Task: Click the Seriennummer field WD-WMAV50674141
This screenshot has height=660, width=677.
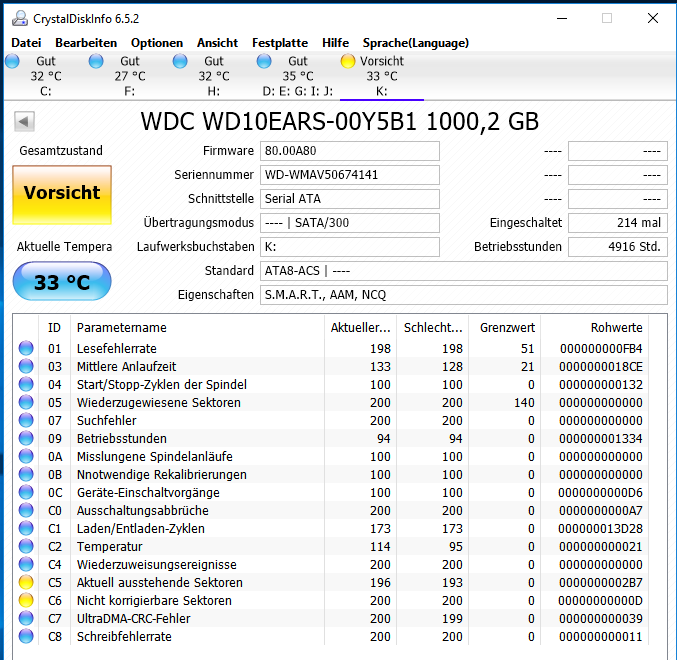Action: point(350,175)
